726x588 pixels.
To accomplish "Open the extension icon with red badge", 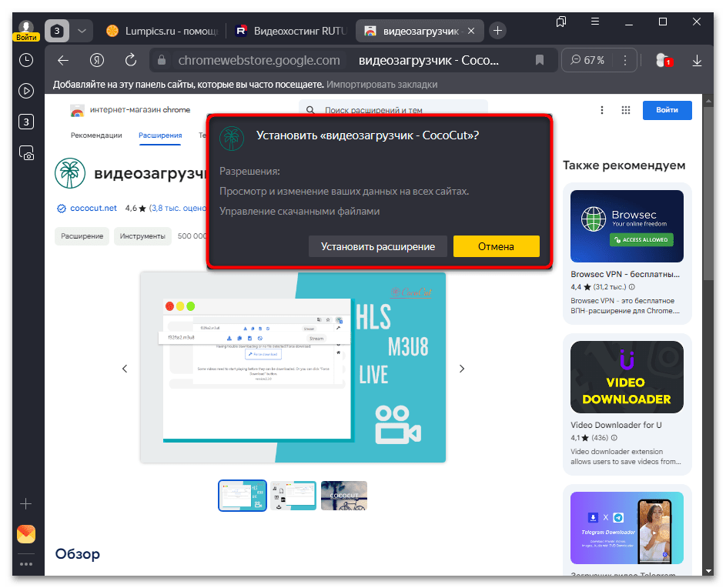I will point(664,60).
